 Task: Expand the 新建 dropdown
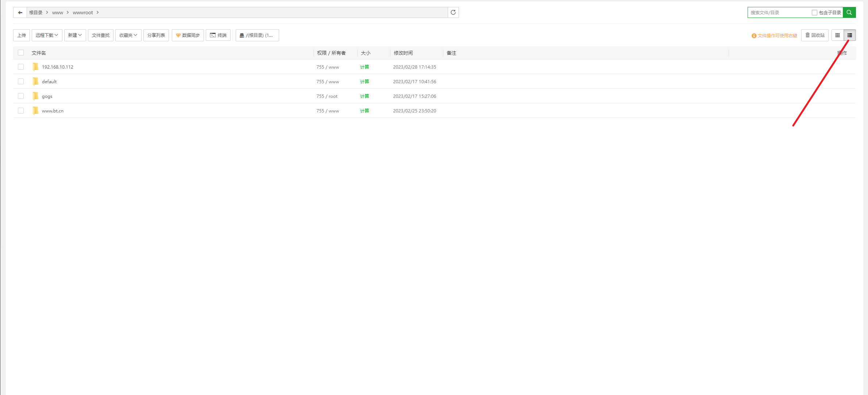[x=75, y=35]
